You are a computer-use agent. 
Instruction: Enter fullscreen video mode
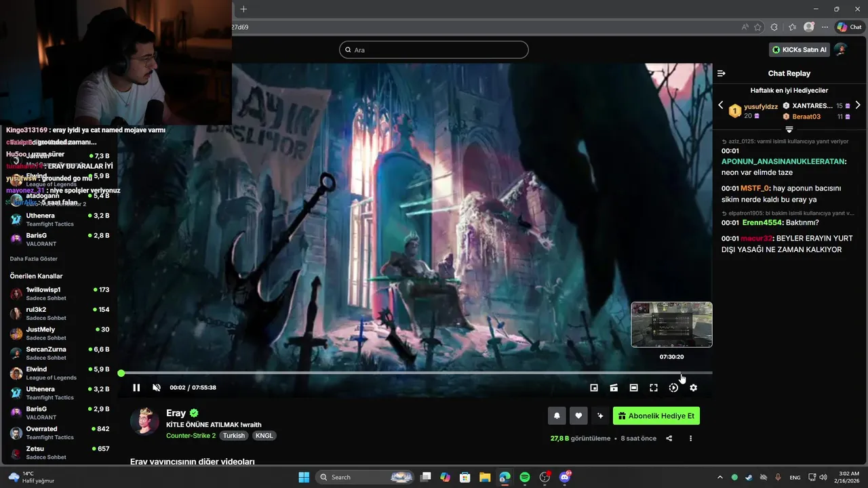click(654, 388)
